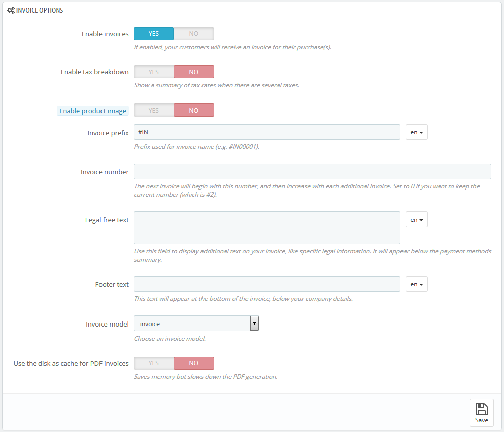Screen dimensions: 504x432
Task: Click the Invoice number input field
Action: (x=313, y=172)
